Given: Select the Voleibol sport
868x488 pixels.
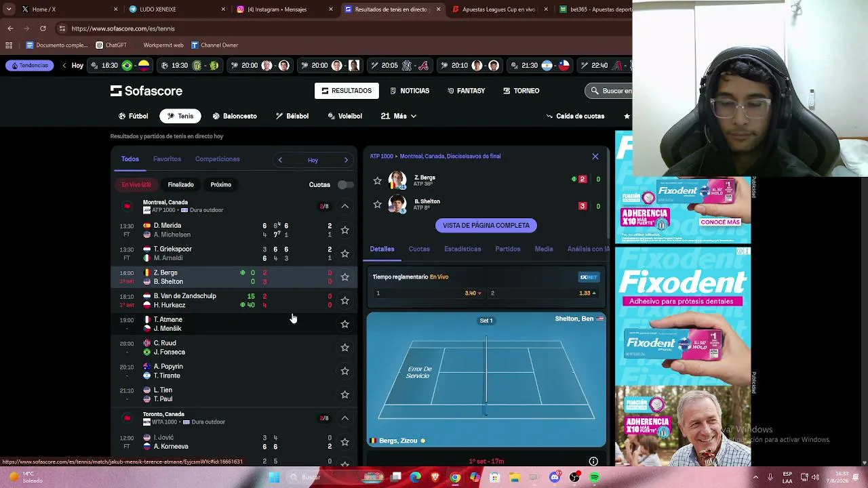Looking at the screenshot, I should pyautogui.click(x=345, y=117).
